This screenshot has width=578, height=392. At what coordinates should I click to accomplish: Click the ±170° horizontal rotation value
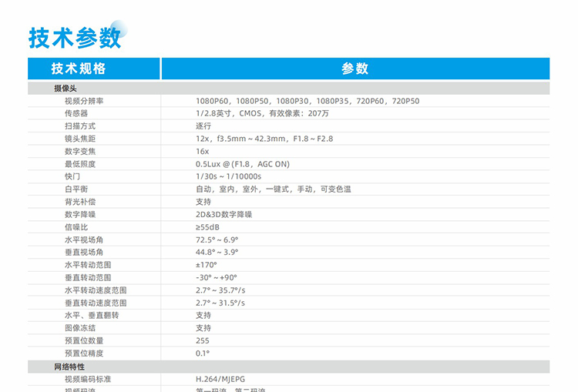pos(206,265)
